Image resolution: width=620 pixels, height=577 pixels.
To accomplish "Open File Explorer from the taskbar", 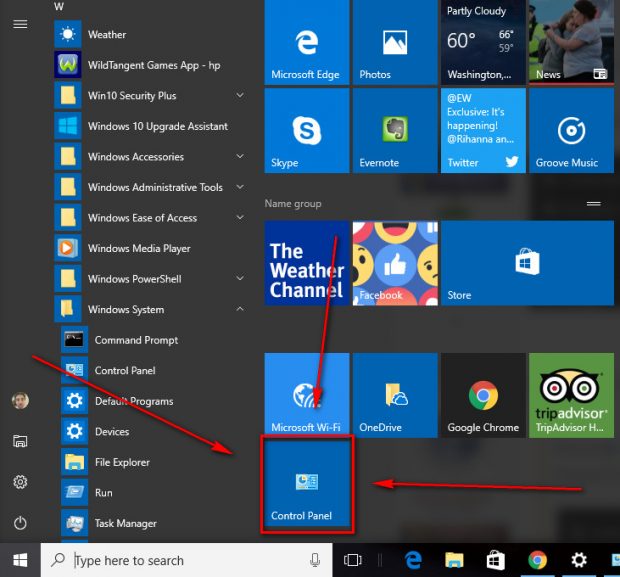I will click(454, 560).
